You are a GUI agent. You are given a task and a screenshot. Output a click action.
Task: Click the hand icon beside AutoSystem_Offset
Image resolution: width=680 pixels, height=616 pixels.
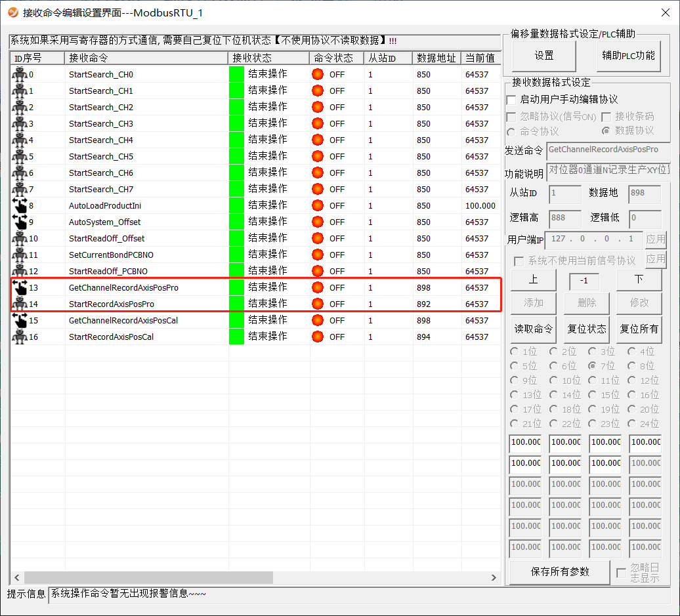tap(19, 222)
